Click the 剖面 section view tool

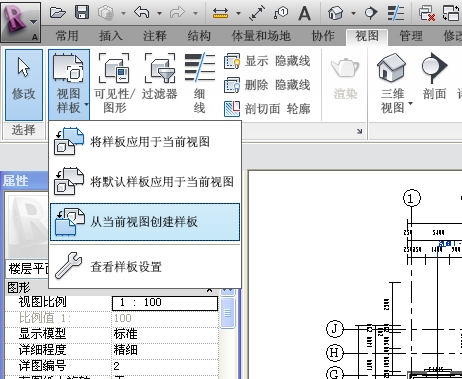pyautogui.click(x=434, y=77)
